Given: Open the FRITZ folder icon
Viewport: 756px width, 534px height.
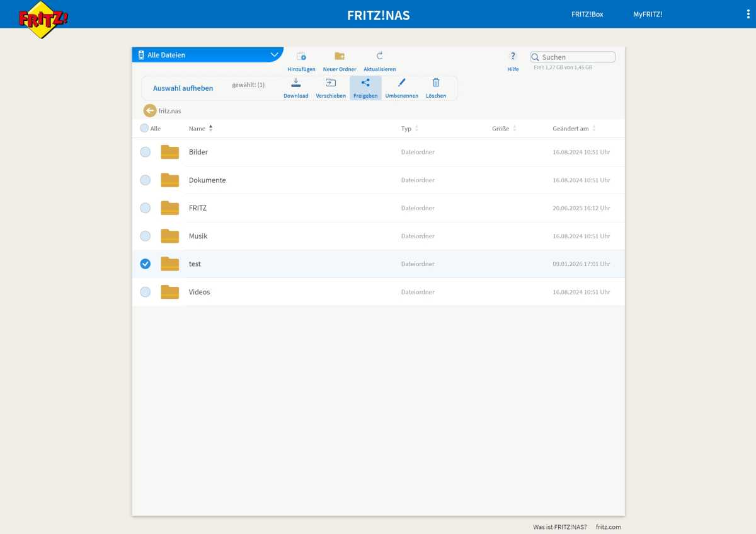Looking at the screenshot, I should pos(169,207).
